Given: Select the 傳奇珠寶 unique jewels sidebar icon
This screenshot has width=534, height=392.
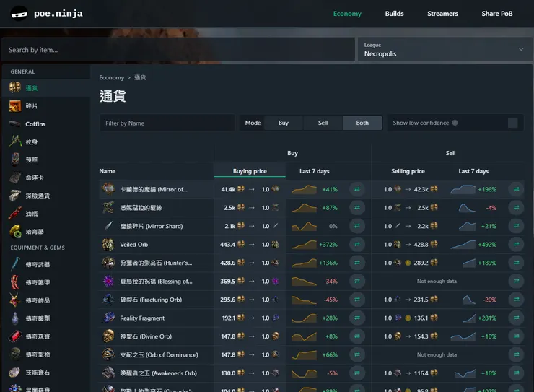Looking at the screenshot, I should (14, 336).
